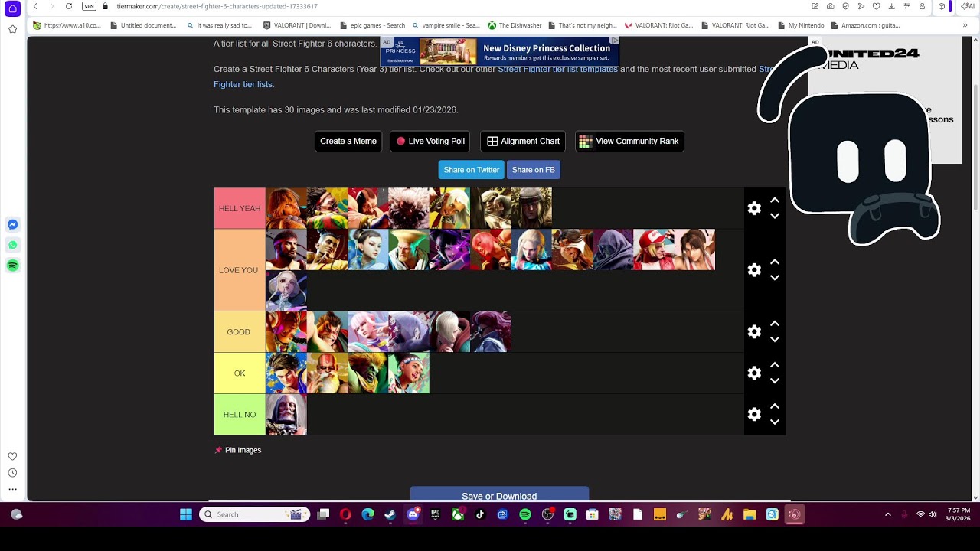This screenshot has width=980, height=551.
Task: Click the LOVE YOU tier label
Action: [240, 270]
